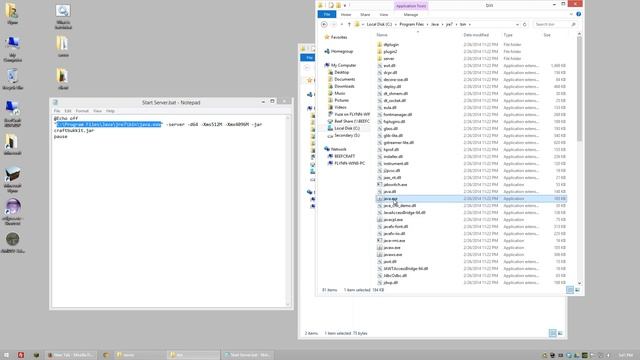
Task: Click the Up one level arrow in Explorer
Action: (x=349, y=24)
